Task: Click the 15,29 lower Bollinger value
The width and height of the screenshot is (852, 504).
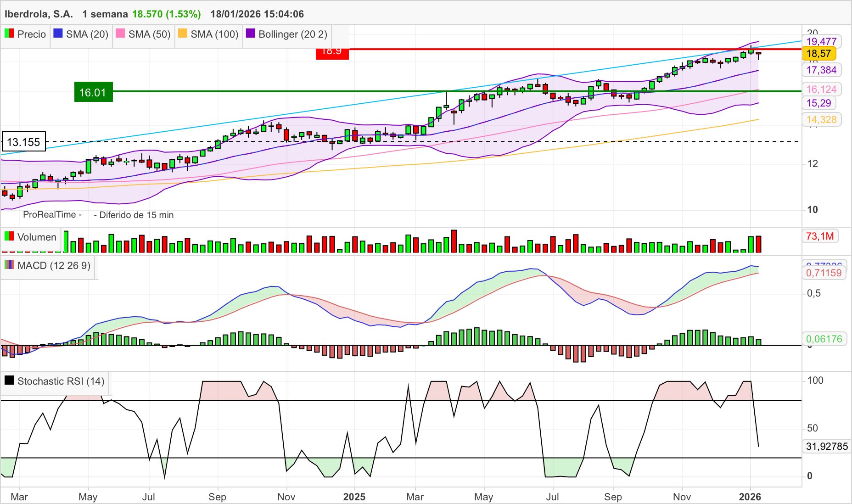Action: (x=818, y=103)
